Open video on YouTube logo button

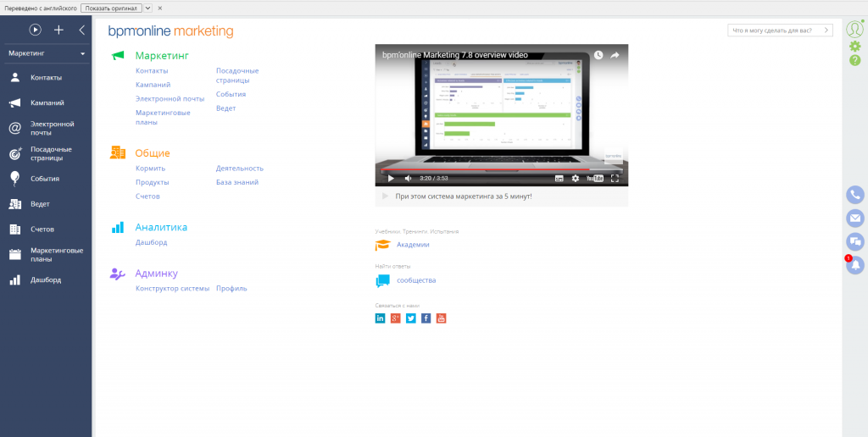[x=595, y=178]
